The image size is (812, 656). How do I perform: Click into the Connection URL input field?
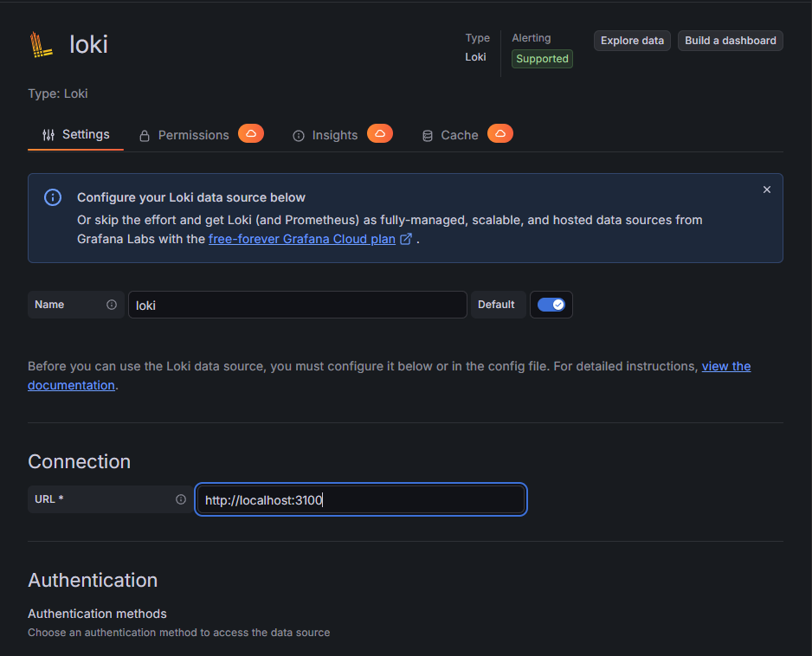(x=360, y=499)
